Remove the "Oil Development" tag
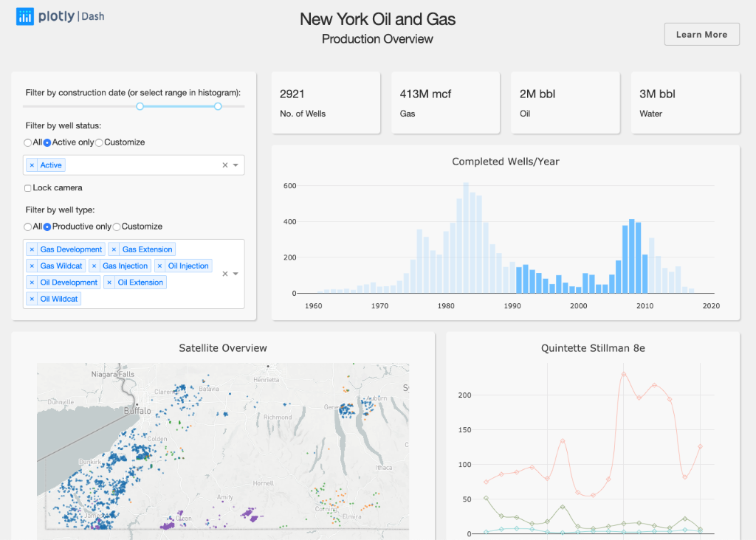756x540 pixels. [32, 282]
